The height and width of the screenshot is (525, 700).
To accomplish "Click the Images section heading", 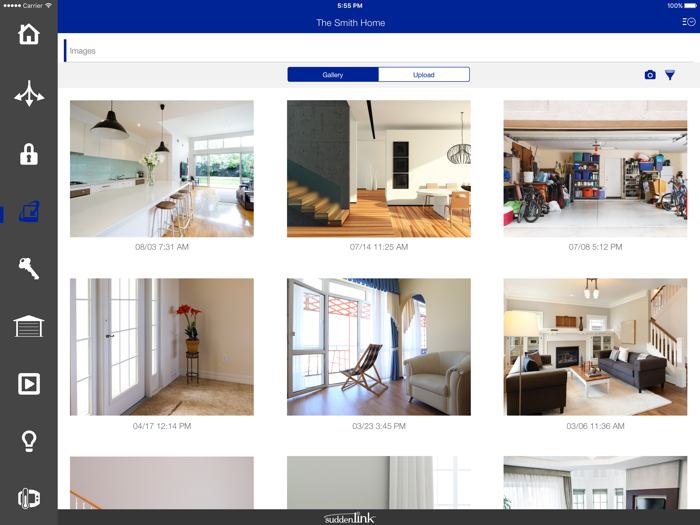I will [83, 51].
